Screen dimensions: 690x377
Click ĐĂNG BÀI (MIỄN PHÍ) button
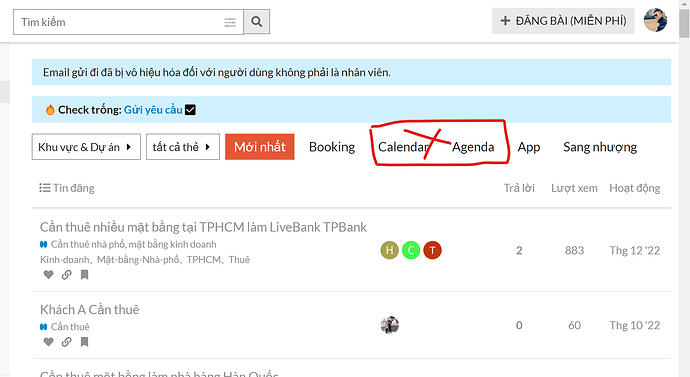click(563, 21)
